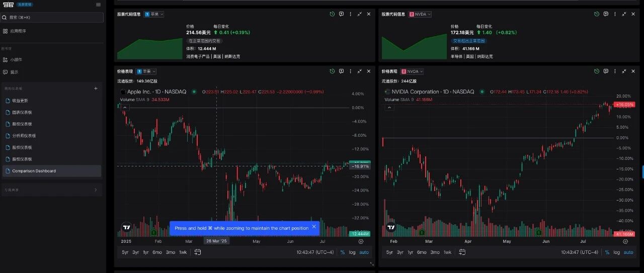Open chat icon on Apple 价格表现 widget
Viewport: 644px width, 273px height.
(341, 71)
